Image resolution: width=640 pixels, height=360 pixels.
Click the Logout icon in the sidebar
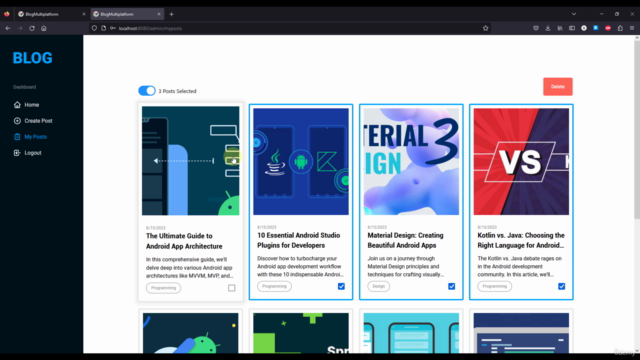coord(17,153)
